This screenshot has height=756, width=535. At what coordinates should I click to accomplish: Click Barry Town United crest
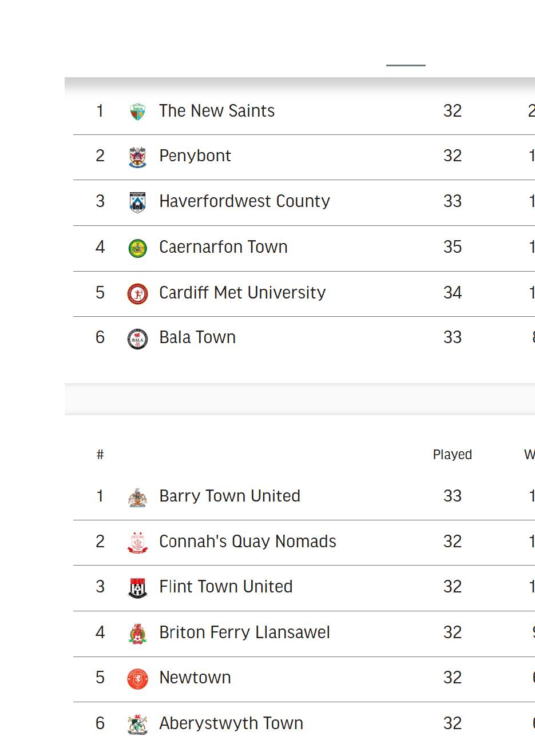[x=137, y=497]
